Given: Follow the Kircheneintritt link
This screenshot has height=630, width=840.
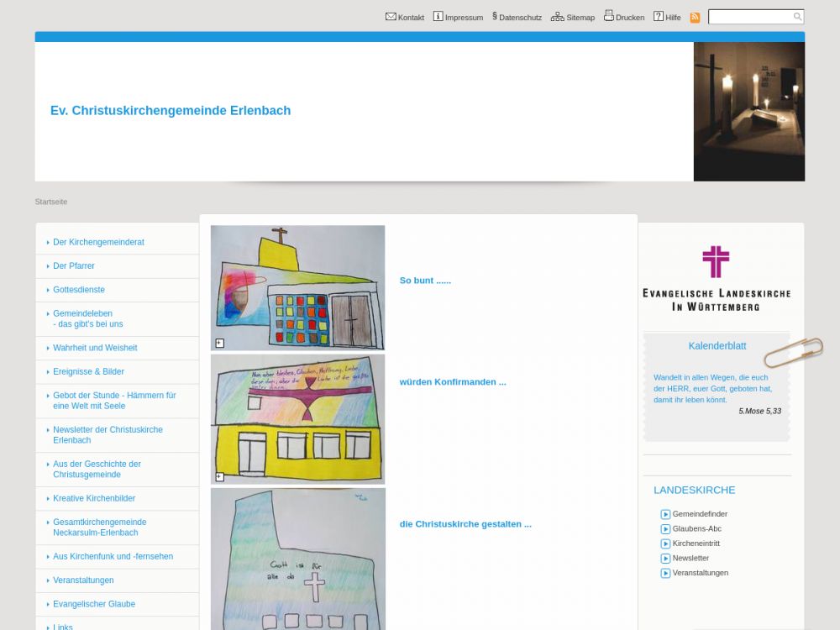Looking at the screenshot, I should pyautogui.click(x=696, y=543).
